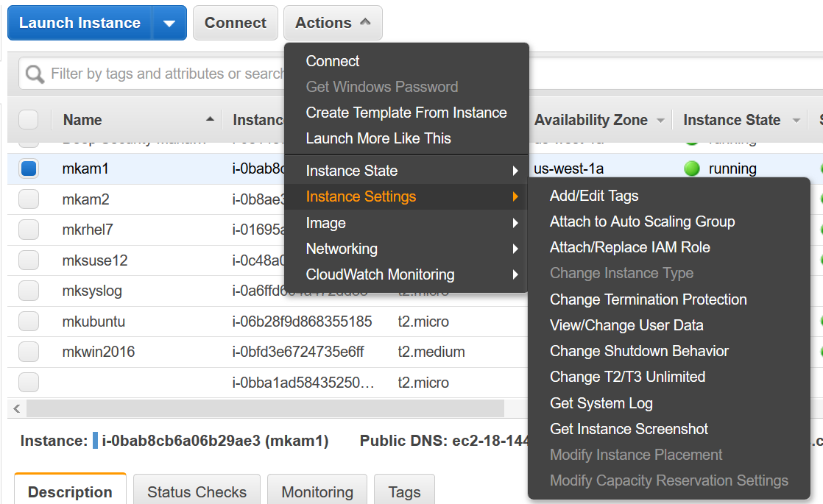The height and width of the screenshot is (504, 823).
Task: Uncheck the mkam1 instance checkbox
Action: pyautogui.click(x=29, y=168)
